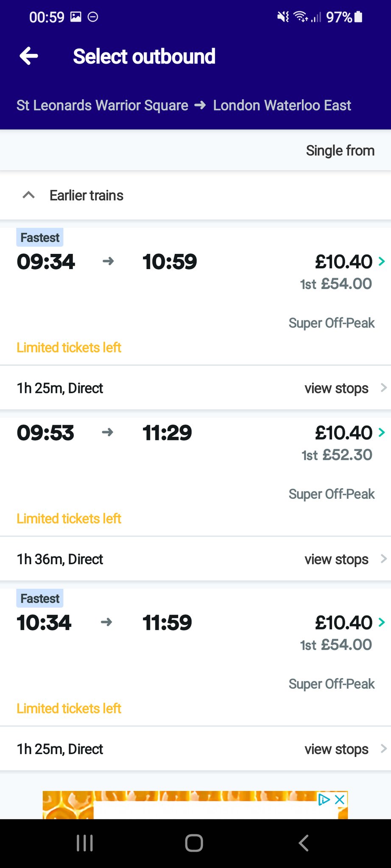391x868 pixels.
Task: View stops for the 09:34 train
Action: pos(336,388)
